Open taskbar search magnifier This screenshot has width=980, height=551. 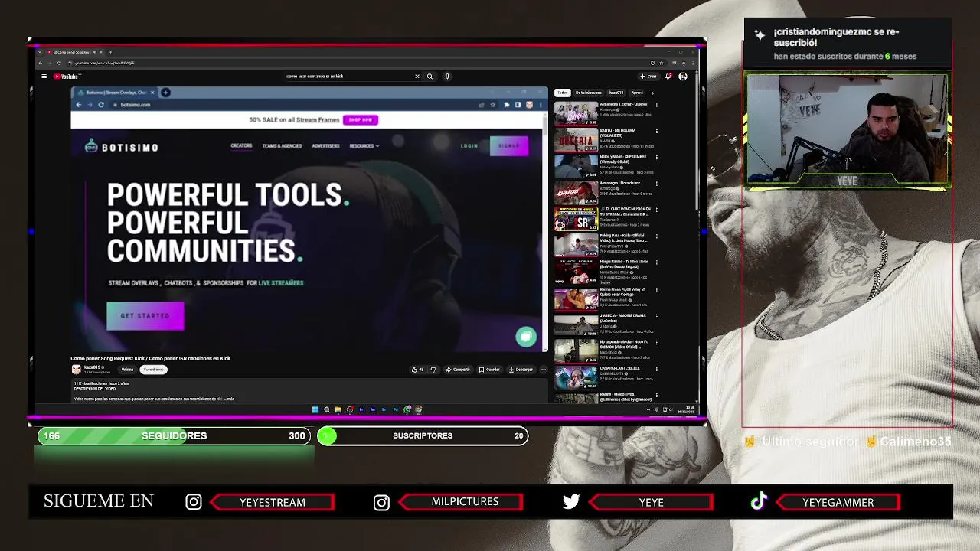[327, 409]
